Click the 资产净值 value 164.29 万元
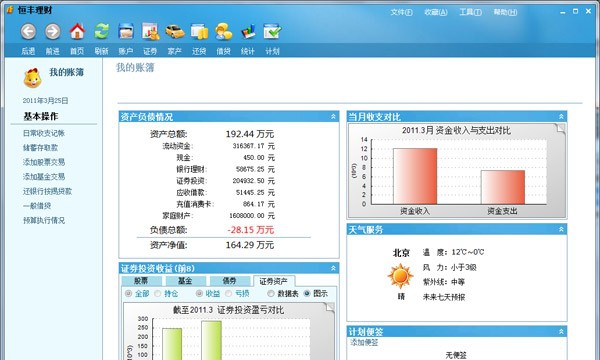The height and width of the screenshot is (360, 600). click(x=250, y=245)
